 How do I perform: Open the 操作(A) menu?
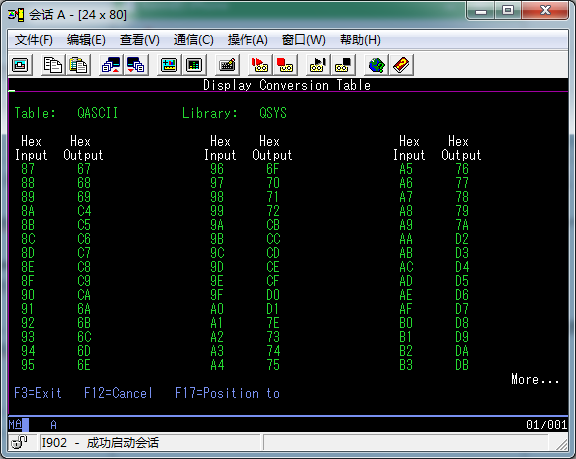click(x=248, y=40)
